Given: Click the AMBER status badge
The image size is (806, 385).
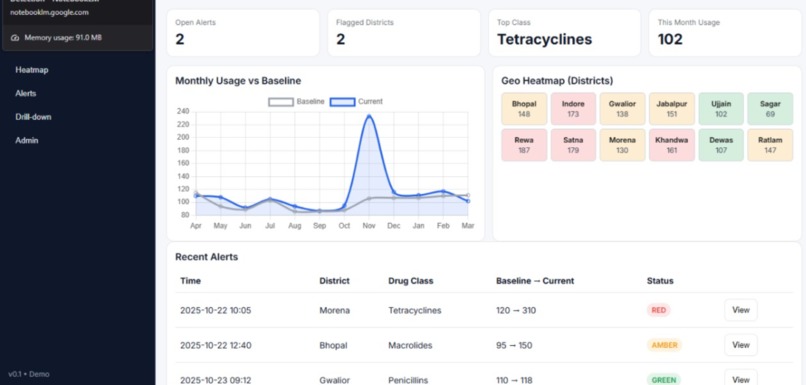Looking at the screenshot, I should coord(664,345).
